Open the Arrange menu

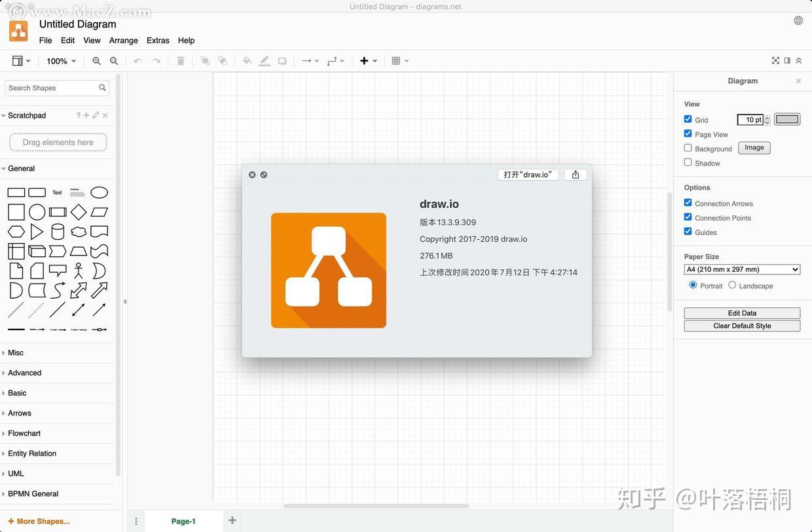[x=122, y=39]
